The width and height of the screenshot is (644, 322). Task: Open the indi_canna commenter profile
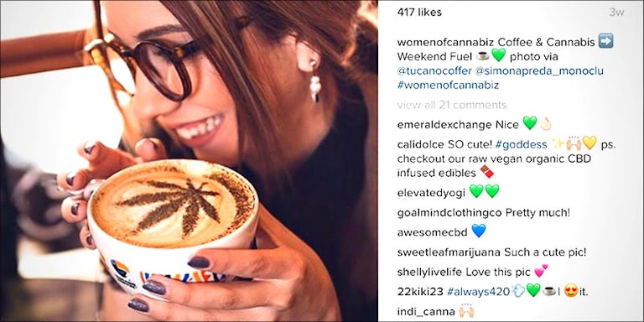(426, 312)
